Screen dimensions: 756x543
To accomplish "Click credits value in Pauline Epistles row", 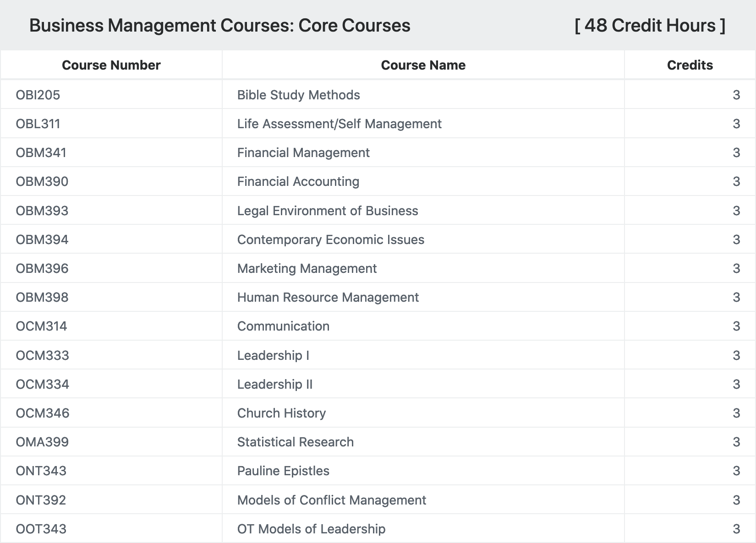I will (x=736, y=471).
